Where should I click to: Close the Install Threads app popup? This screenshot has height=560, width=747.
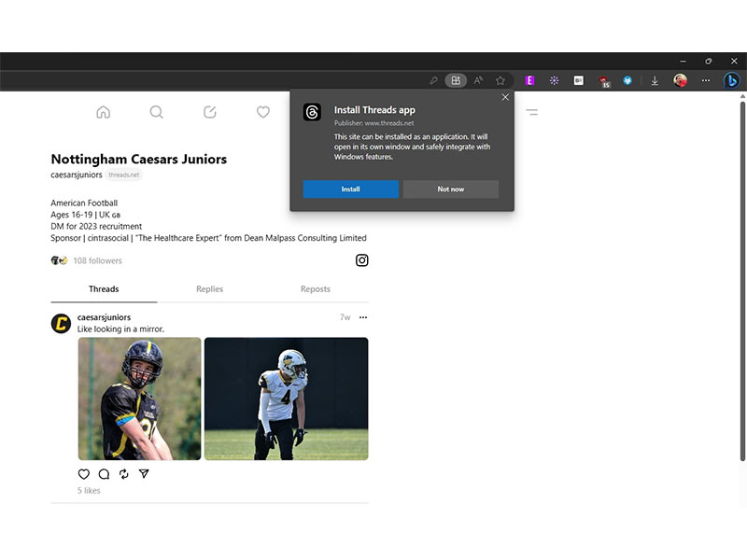(505, 97)
